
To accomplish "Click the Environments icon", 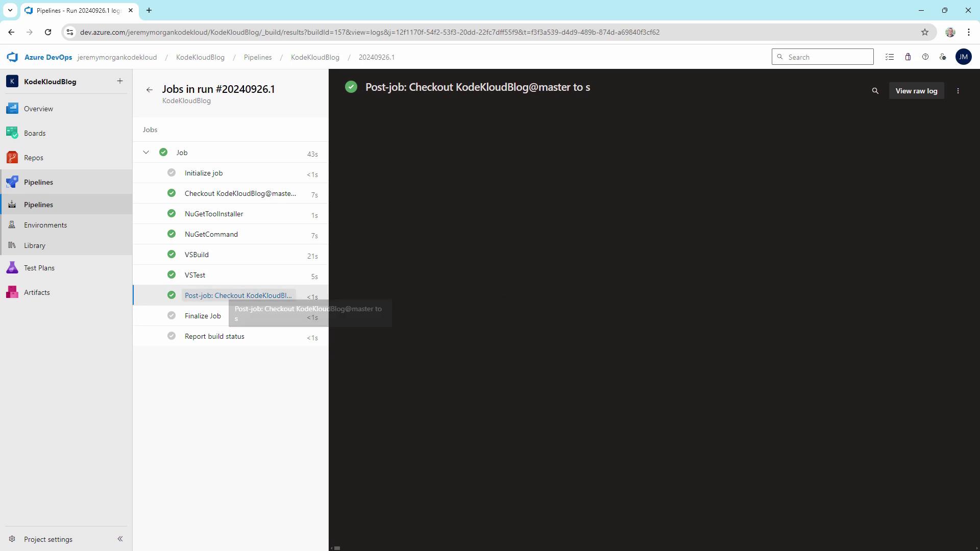I will [12, 225].
